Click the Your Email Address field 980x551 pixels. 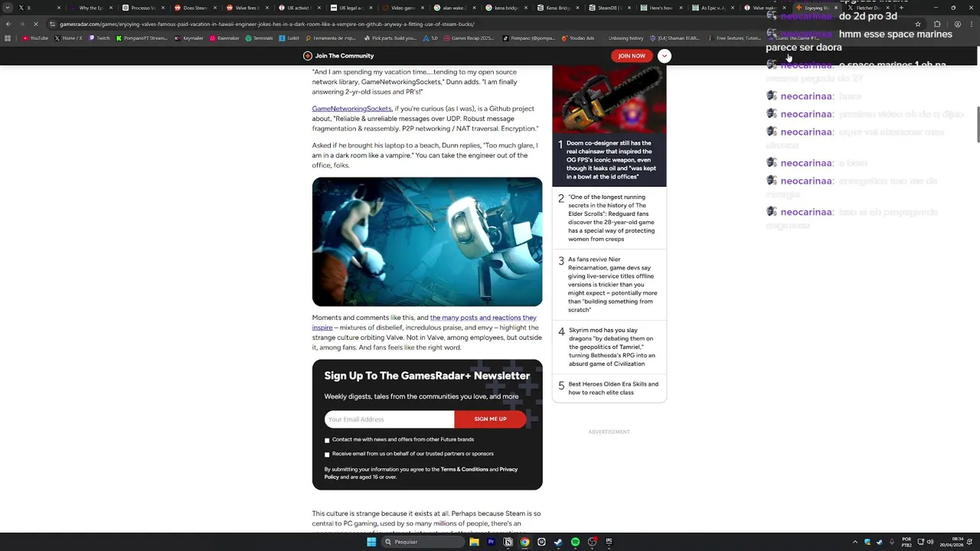pos(389,419)
